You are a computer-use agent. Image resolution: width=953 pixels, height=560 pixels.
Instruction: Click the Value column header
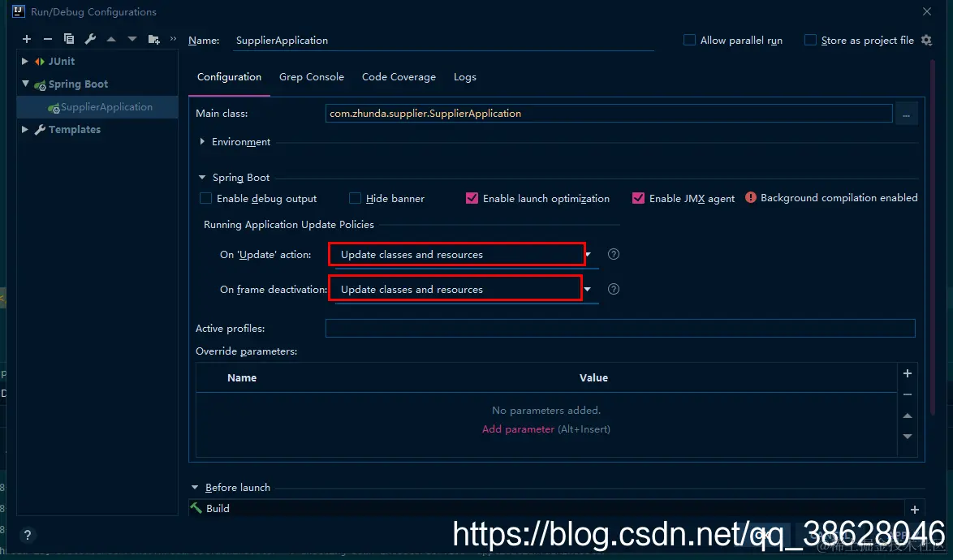point(594,377)
